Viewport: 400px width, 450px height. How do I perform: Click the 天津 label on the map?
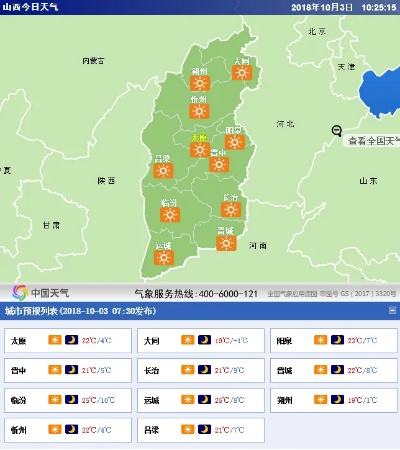347,67
